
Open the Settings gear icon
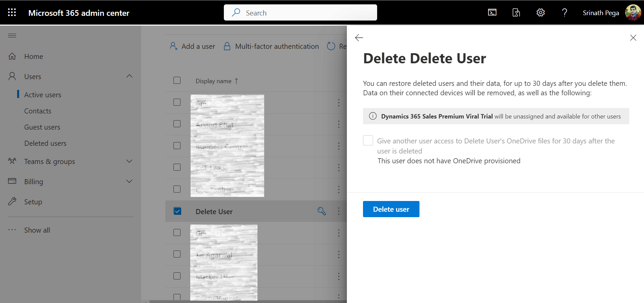(540, 13)
